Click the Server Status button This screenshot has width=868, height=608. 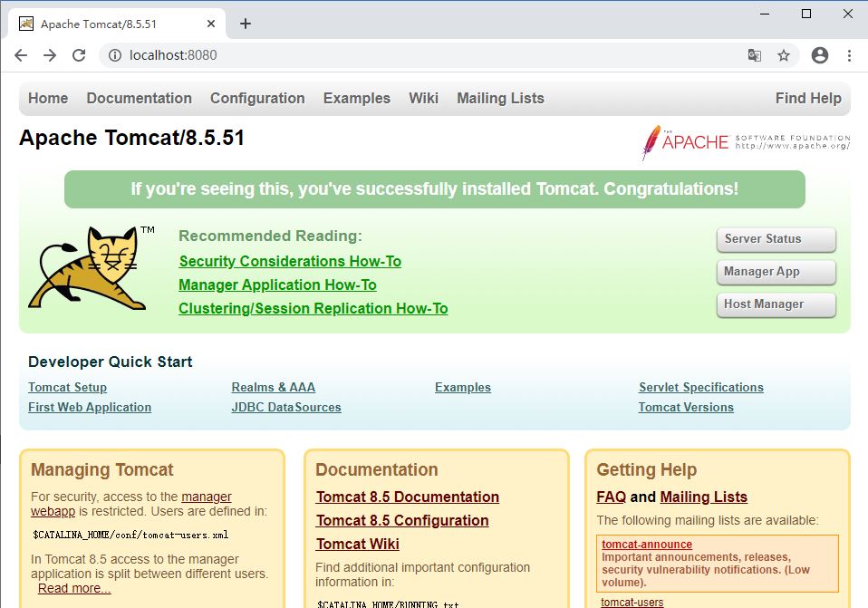[x=776, y=239]
